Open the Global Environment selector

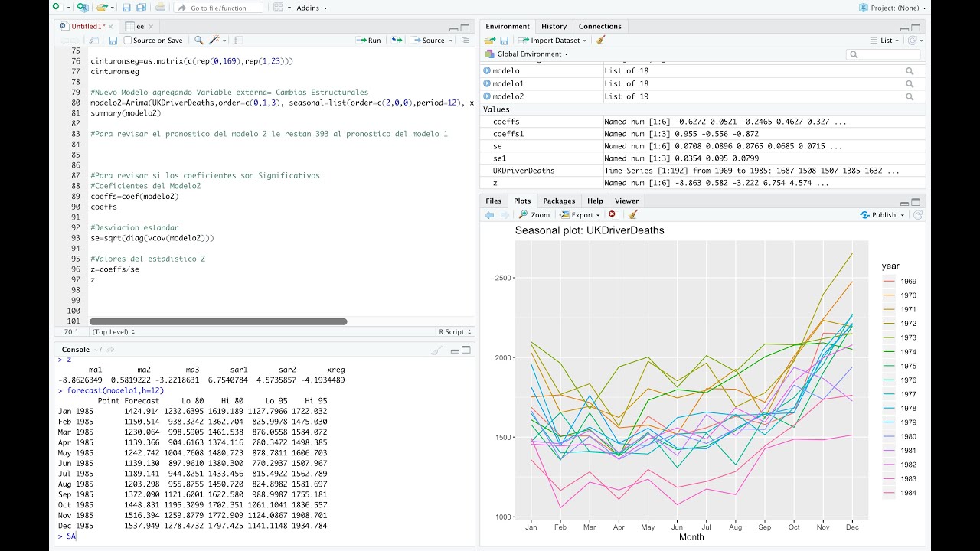coord(528,54)
